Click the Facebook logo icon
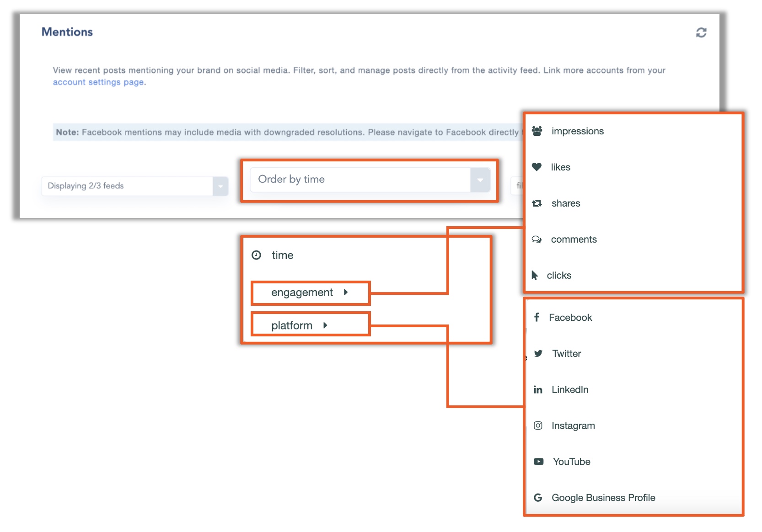 pyautogui.click(x=537, y=317)
